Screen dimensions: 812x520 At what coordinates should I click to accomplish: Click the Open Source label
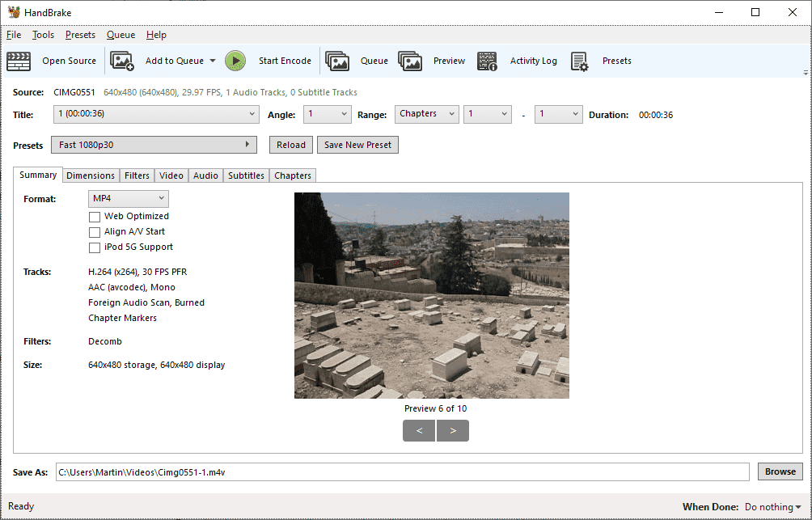(x=70, y=61)
